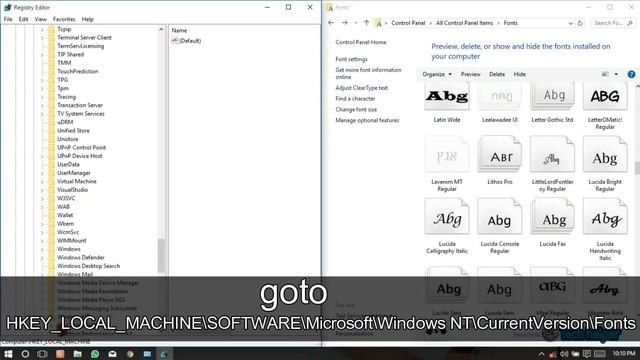Select the UserManager folder icon
The image size is (640, 360).
click(51, 173)
